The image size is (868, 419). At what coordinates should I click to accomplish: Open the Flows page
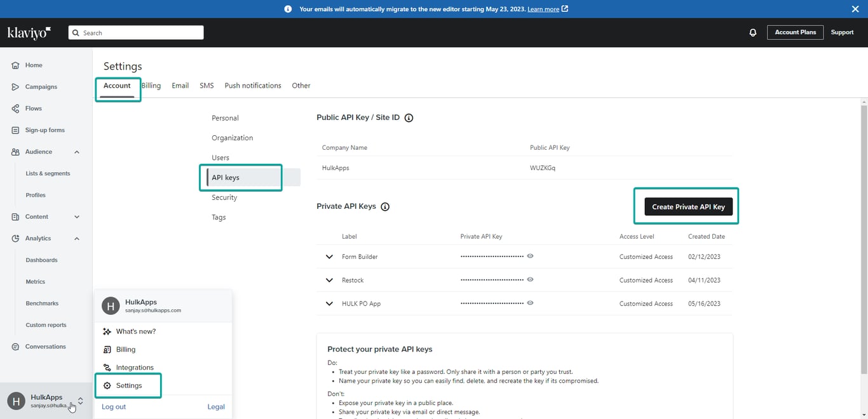34,109
